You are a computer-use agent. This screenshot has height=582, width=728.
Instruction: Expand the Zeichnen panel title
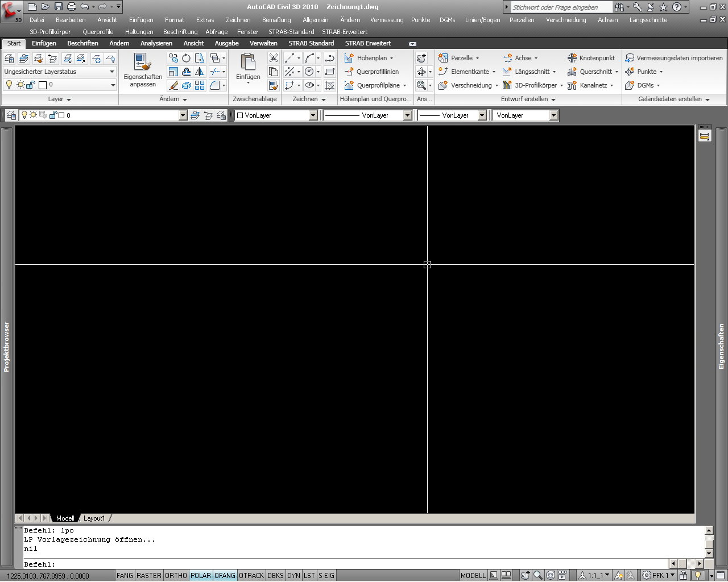tap(309, 99)
